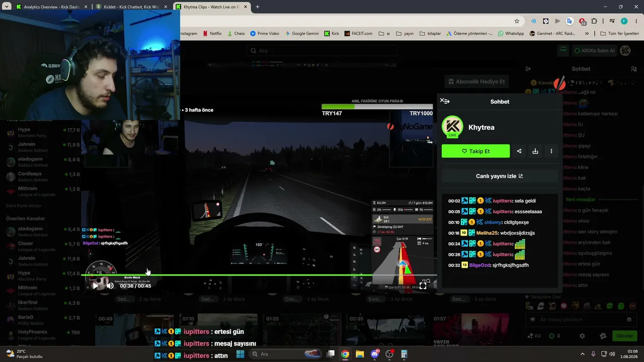Share the clip

[519, 151]
